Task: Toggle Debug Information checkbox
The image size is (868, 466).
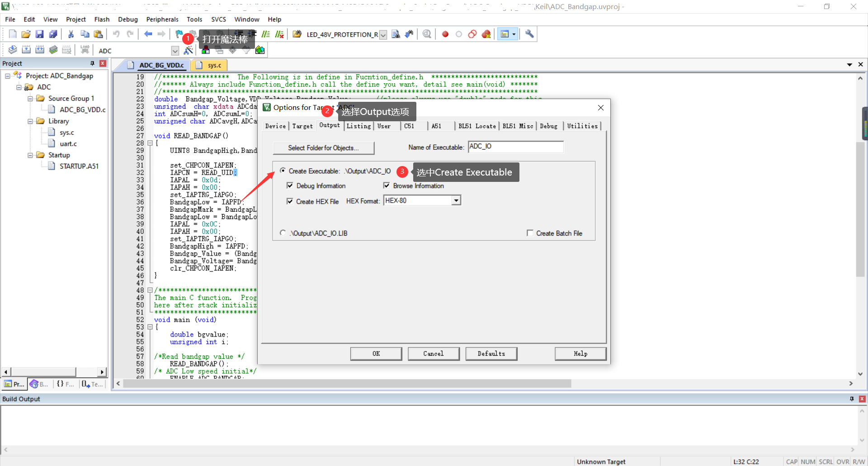Action: pos(290,185)
